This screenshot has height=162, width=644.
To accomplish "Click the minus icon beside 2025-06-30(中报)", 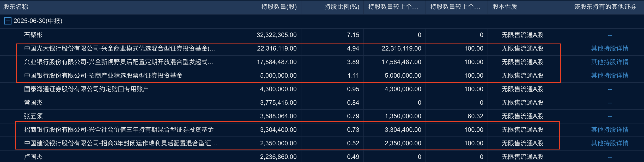I will click(8, 21).
